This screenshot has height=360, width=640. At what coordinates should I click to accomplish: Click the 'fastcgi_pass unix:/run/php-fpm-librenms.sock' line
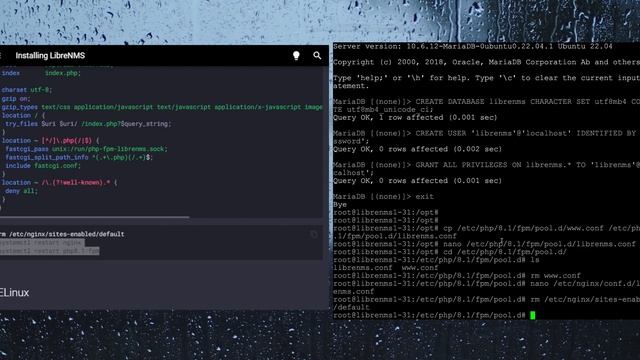click(86, 149)
